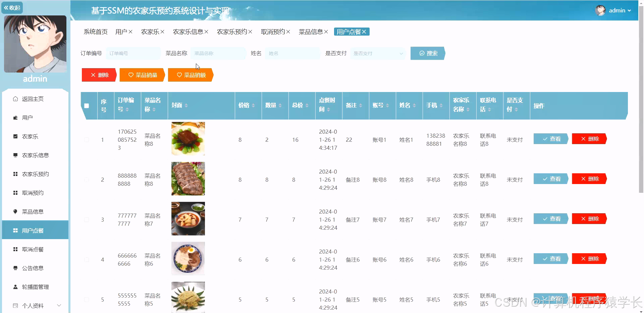
Task: Click the 个人资料 person icon
Action: pos(15,305)
